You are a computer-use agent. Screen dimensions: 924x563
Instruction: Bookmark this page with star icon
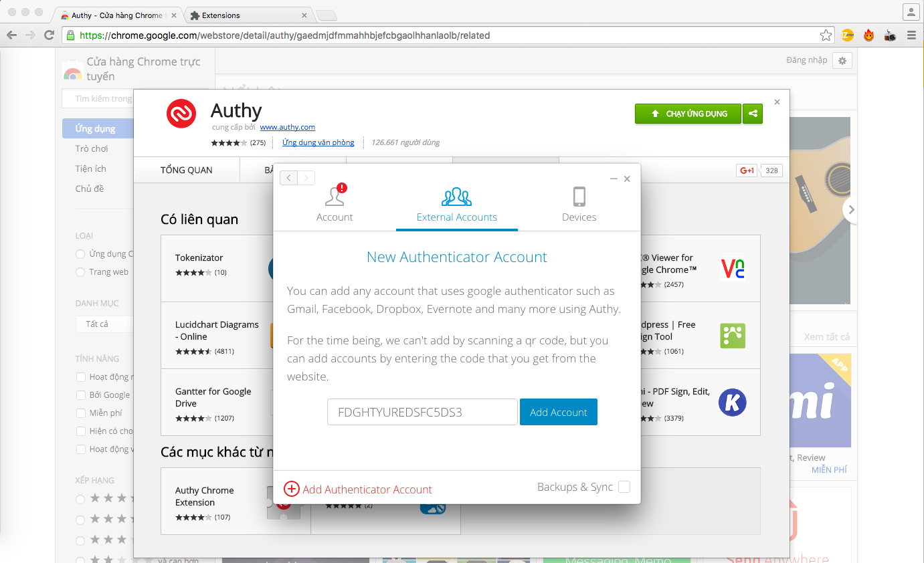point(826,35)
